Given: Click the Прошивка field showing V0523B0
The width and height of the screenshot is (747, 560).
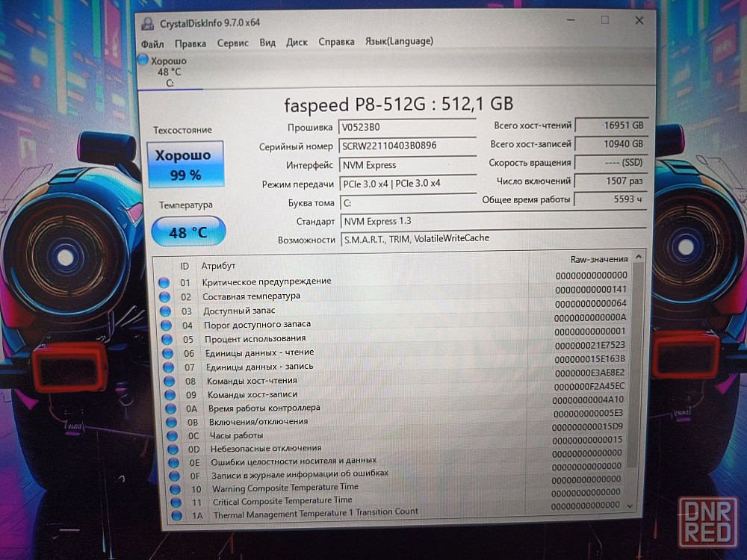Looking at the screenshot, I should [407, 127].
